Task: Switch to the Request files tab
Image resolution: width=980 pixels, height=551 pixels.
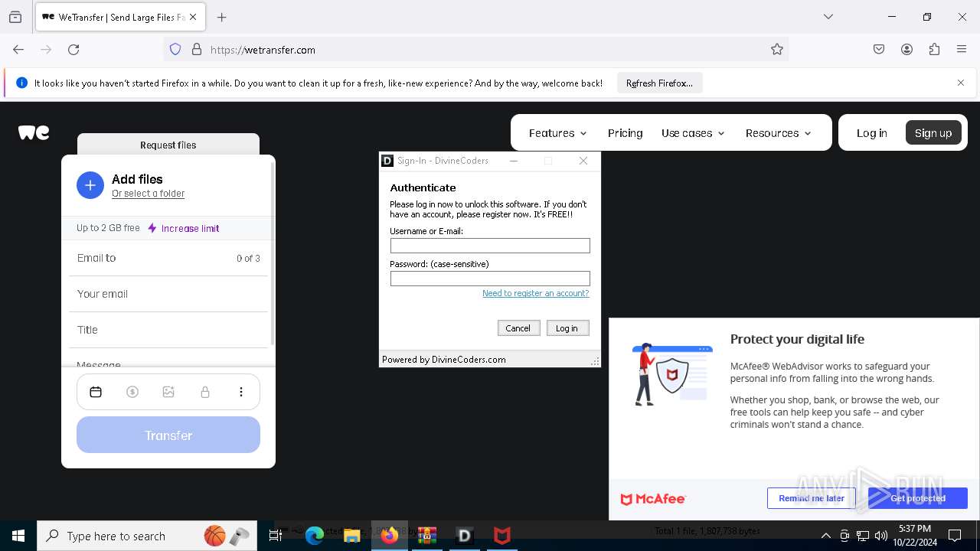Action: [x=168, y=145]
